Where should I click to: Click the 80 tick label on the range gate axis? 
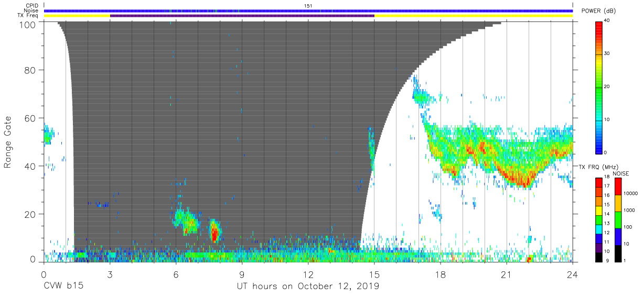[x=30, y=70]
